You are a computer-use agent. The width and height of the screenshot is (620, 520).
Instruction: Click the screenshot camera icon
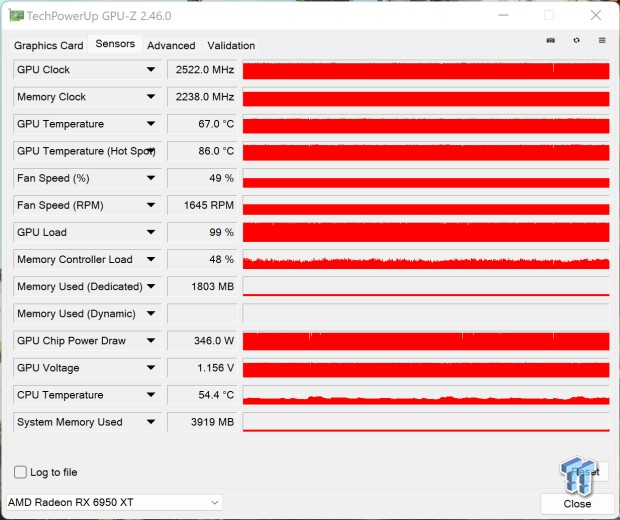click(x=550, y=40)
